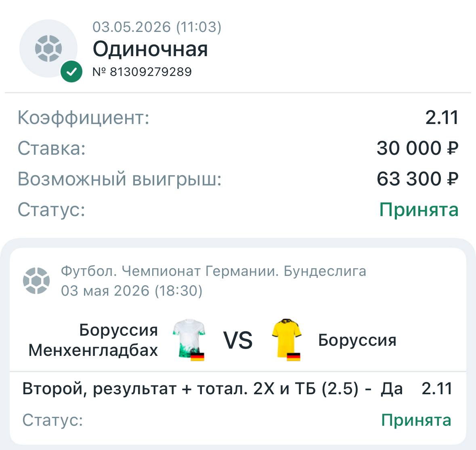Screen dimensions: 476x450
Task: Click German flag on the white jersey
Action: click(x=197, y=357)
